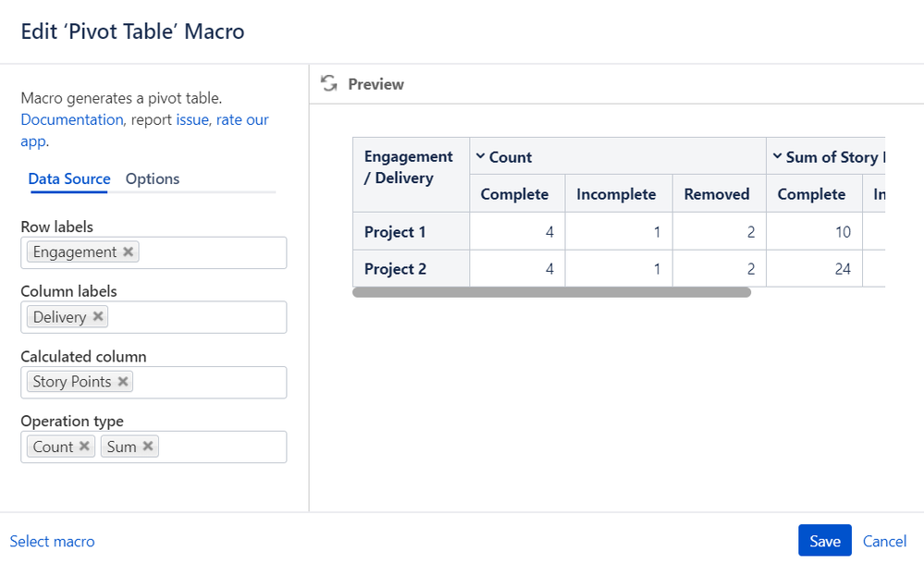Viewport: 924px width, 564px height.
Task: Open the Documentation link
Action: coord(72,119)
